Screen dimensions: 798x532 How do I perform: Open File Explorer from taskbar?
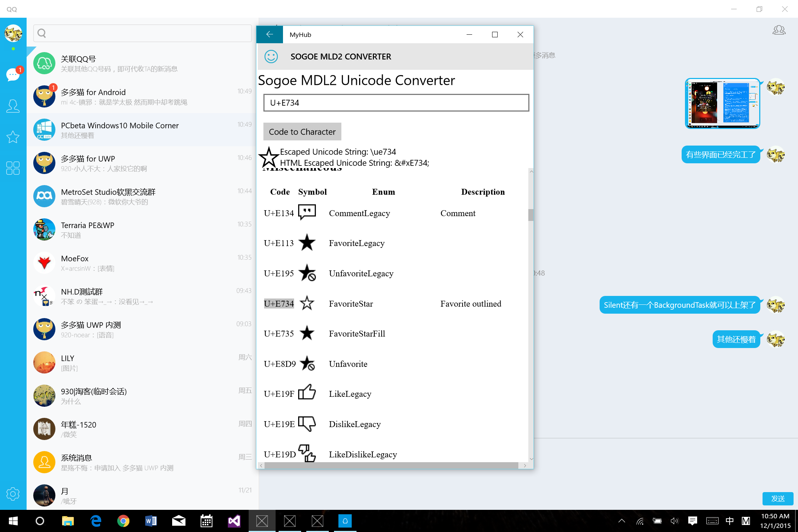68,521
